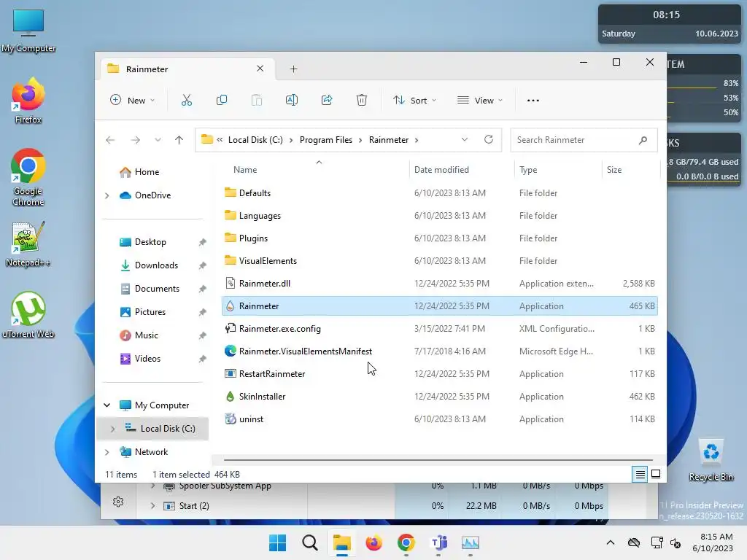
Task: Click the Rename icon in toolbar
Action: pos(292,101)
